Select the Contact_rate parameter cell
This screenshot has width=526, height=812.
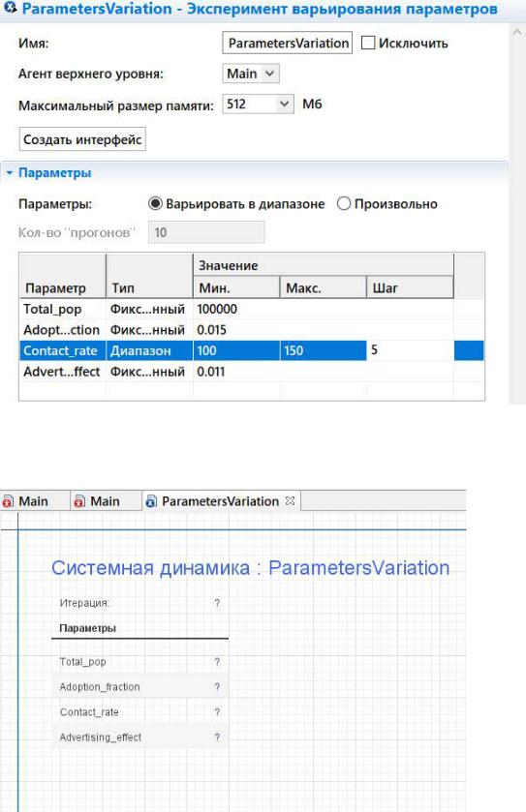point(62,350)
